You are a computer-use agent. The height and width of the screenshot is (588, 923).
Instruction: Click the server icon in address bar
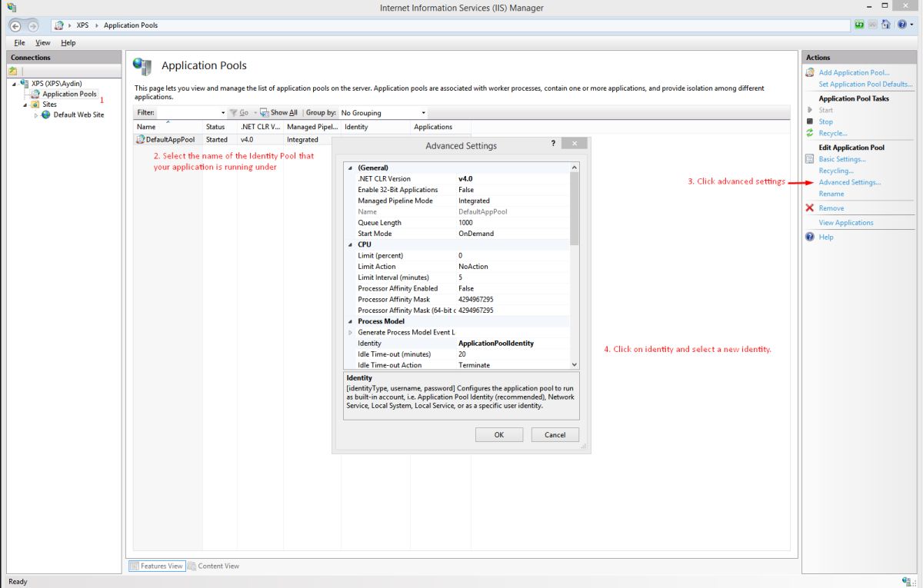click(x=59, y=25)
